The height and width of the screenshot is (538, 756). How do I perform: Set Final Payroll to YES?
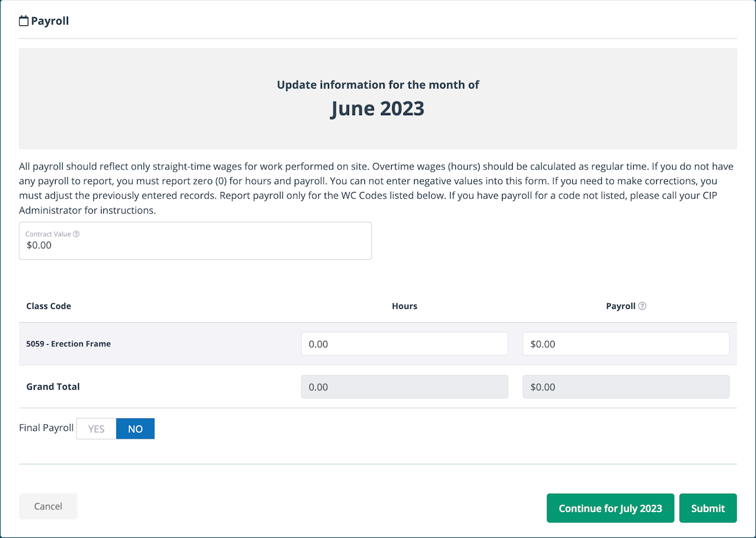96,429
